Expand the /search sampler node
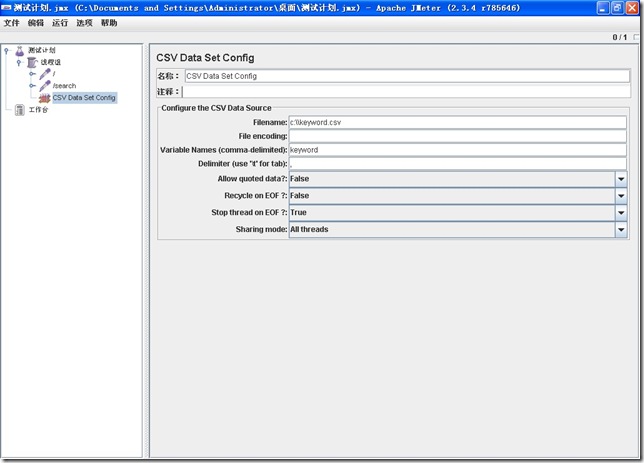The width and height of the screenshot is (644, 463). (32, 86)
